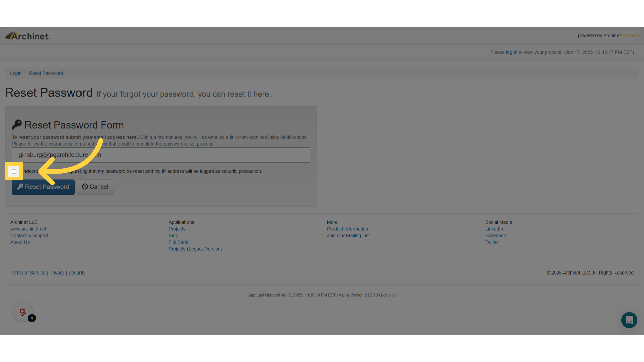Open the chat support widget
The image size is (644, 362).
pos(629,320)
